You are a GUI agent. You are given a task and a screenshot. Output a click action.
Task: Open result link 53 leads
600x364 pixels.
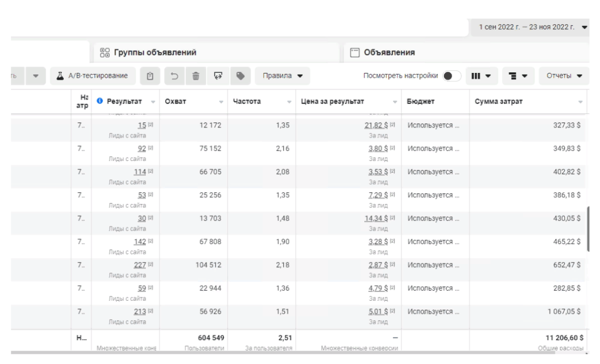tap(142, 196)
